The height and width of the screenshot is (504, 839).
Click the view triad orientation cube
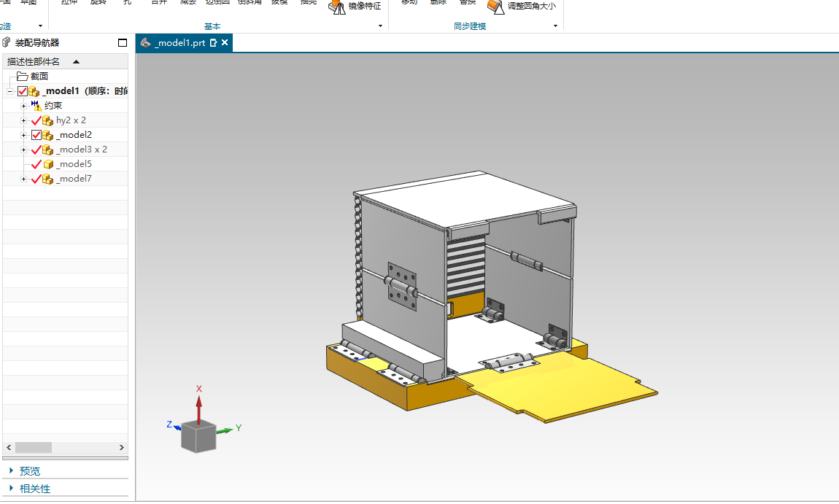[x=198, y=436]
